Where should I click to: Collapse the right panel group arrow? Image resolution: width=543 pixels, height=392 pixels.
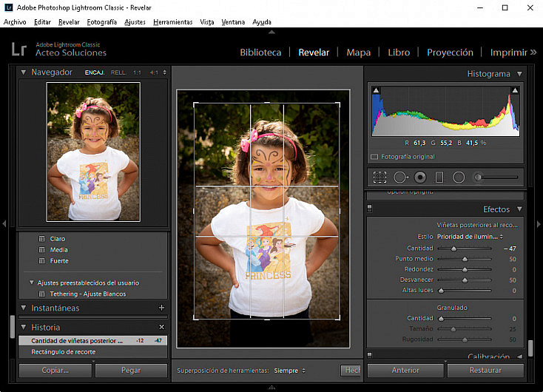[x=539, y=223]
